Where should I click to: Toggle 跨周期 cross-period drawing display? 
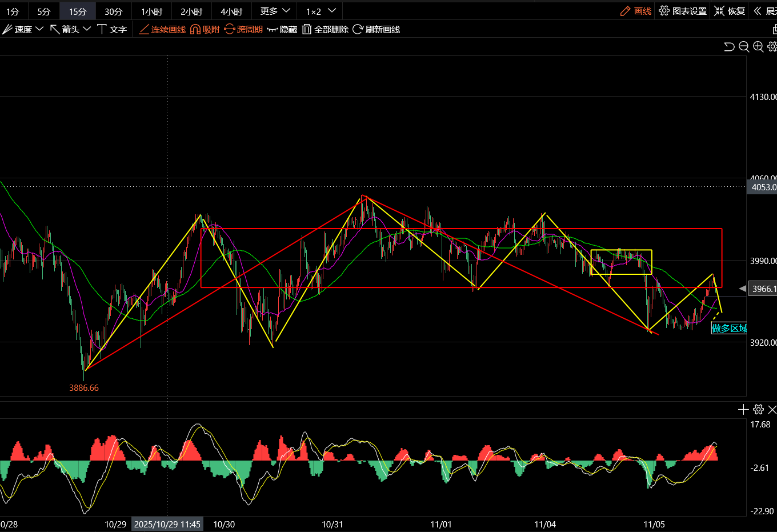pyautogui.click(x=243, y=29)
